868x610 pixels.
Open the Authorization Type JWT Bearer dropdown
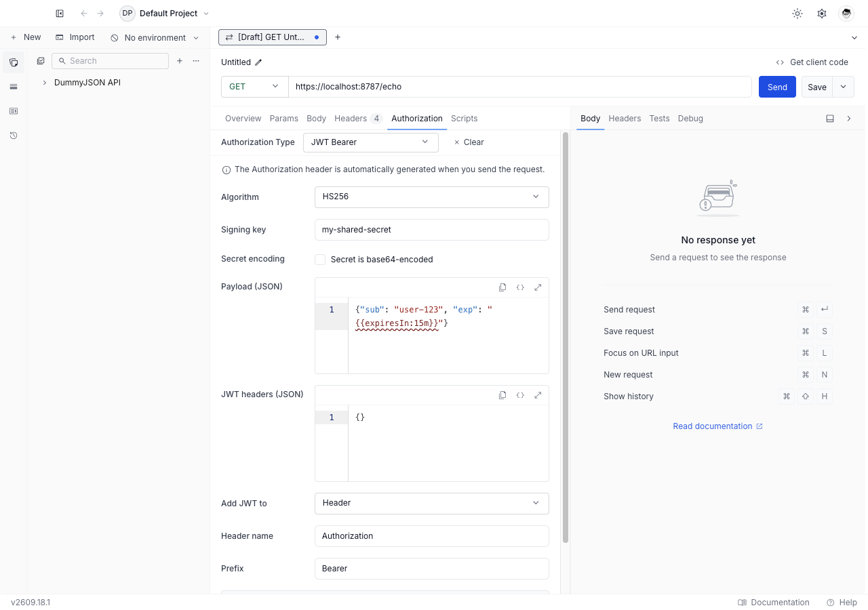[370, 142]
